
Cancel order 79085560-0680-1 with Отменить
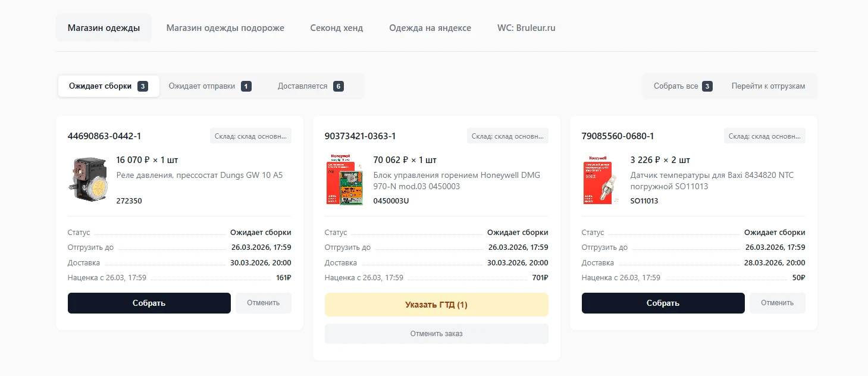[778, 303]
